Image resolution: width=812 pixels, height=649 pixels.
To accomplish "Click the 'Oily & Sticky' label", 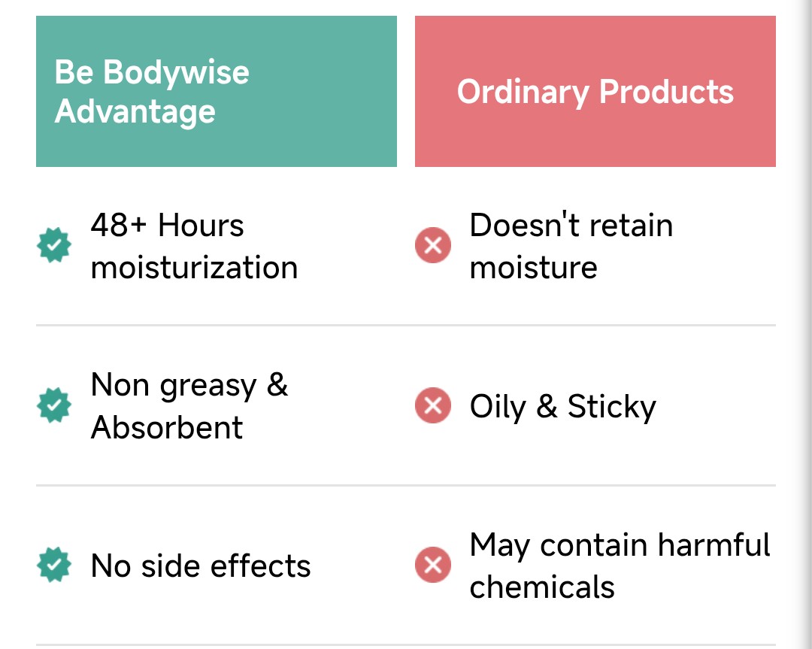I will point(562,407).
